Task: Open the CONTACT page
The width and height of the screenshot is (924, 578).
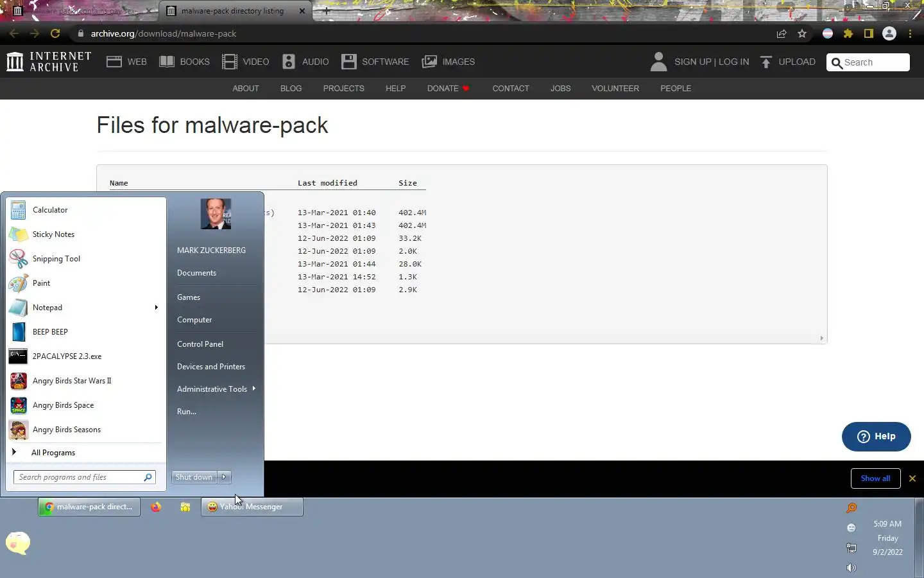Action: pos(511,89)
